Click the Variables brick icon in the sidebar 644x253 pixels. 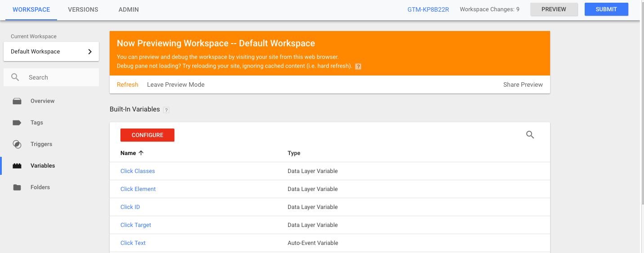point(17,166)
